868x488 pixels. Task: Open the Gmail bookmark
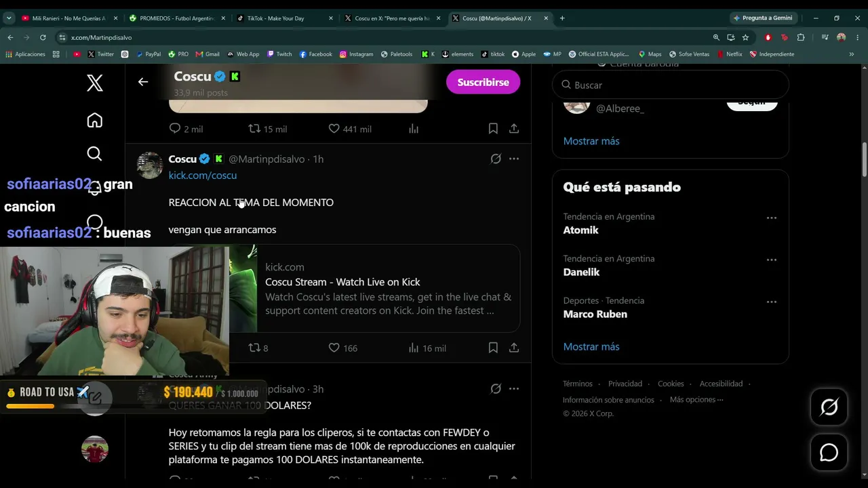[x=208, y=54]
